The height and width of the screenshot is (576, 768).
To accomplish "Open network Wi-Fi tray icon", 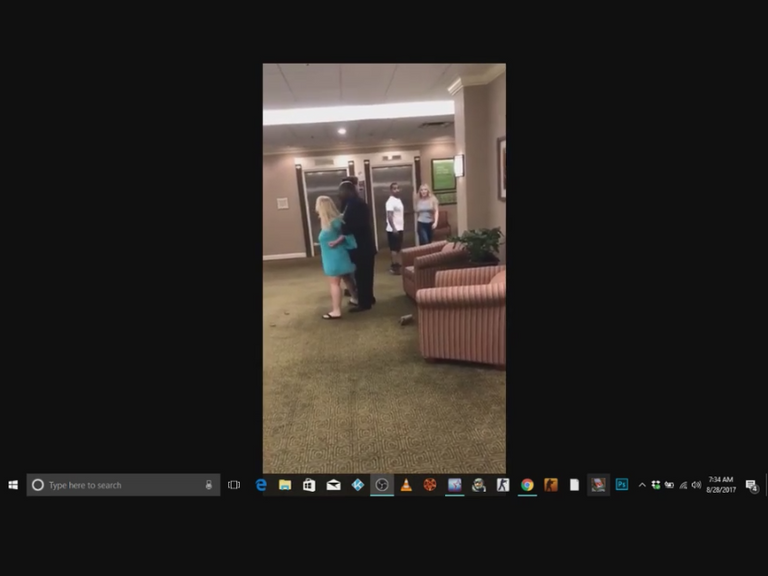I will pyautogui.click(x=683, y=485).
